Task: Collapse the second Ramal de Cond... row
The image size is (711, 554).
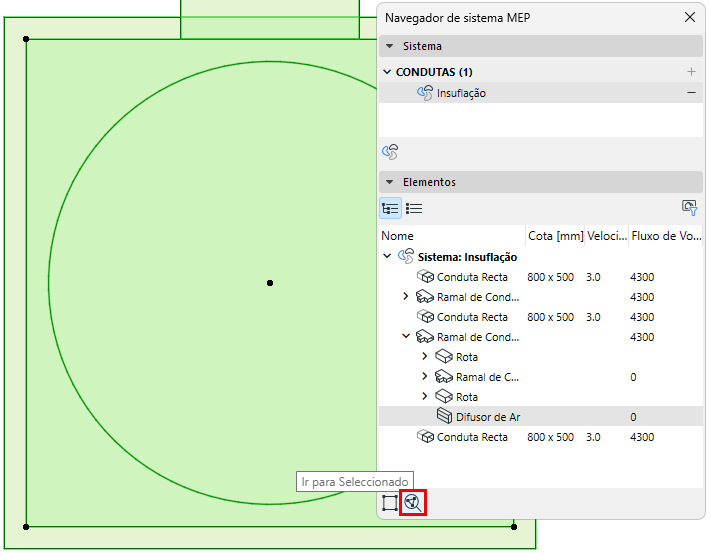Action: [x=406, y=336]
